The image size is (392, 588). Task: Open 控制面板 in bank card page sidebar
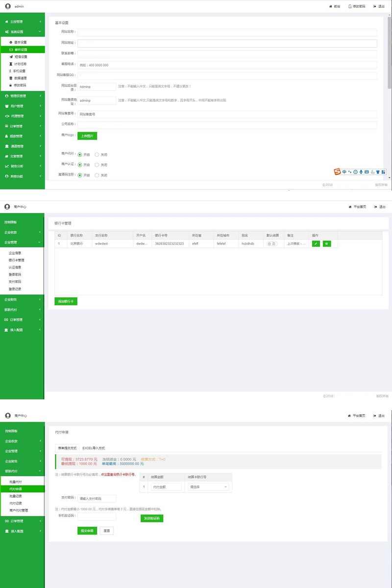pyautogui.click(x=22, y=222)
